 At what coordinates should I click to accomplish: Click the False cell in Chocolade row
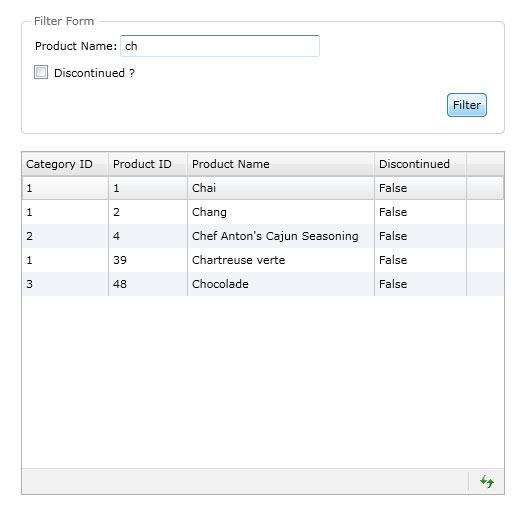click(420, 284)
